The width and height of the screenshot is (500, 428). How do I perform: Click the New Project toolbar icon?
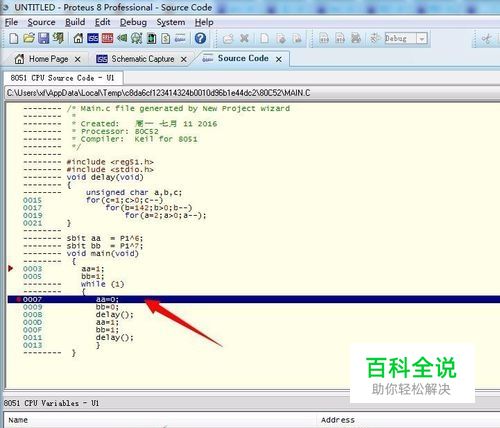tap(14, 38)
